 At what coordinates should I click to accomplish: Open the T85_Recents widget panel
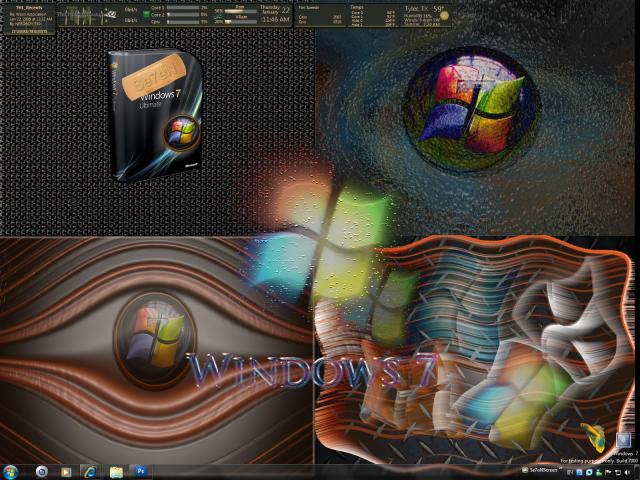coord(29,20)
